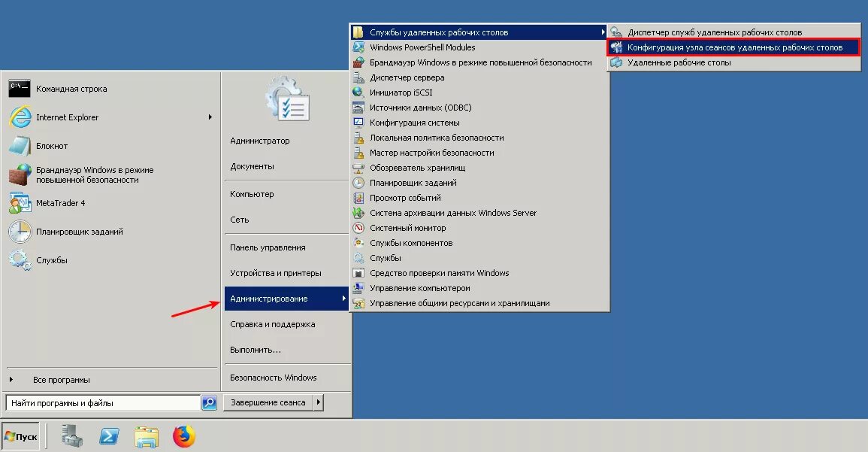
Task: Open Конфигурация системы icon
Action: click(x=358, y=123)
